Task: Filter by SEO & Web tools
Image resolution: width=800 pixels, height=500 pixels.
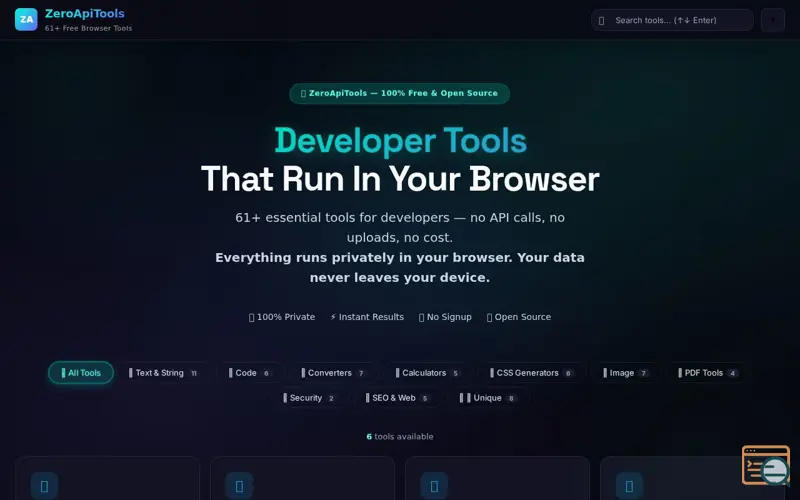Action: pyautogui.click(x=397, y=398)
